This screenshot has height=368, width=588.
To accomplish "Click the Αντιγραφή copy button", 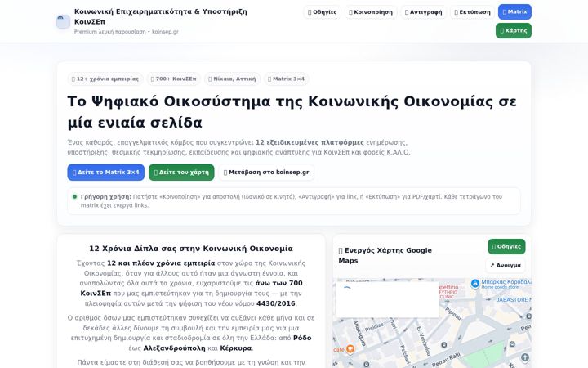I will click(x=423, y=12).
